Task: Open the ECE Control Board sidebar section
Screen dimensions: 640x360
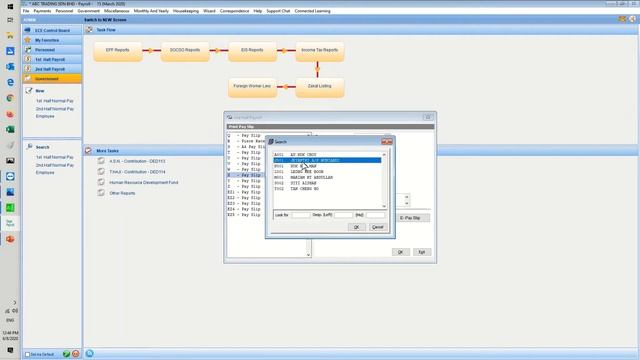Action: tap(52, 31)
